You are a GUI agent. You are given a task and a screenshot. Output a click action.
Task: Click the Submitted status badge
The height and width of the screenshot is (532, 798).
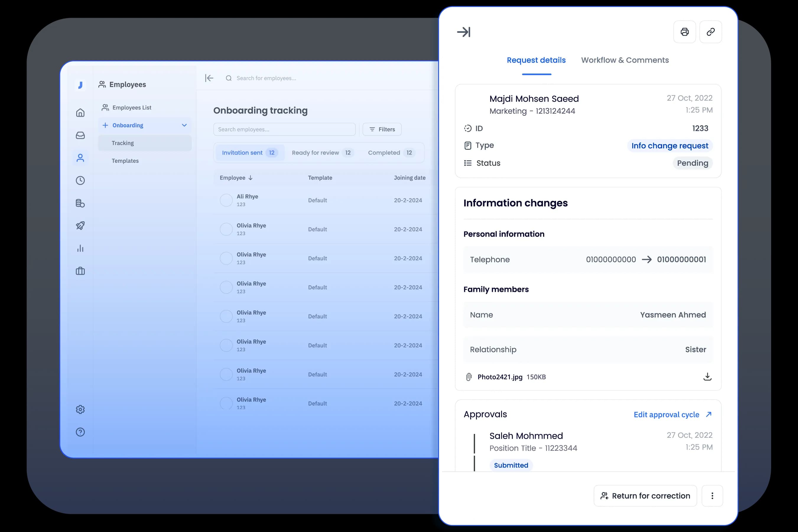coord(511,465)
